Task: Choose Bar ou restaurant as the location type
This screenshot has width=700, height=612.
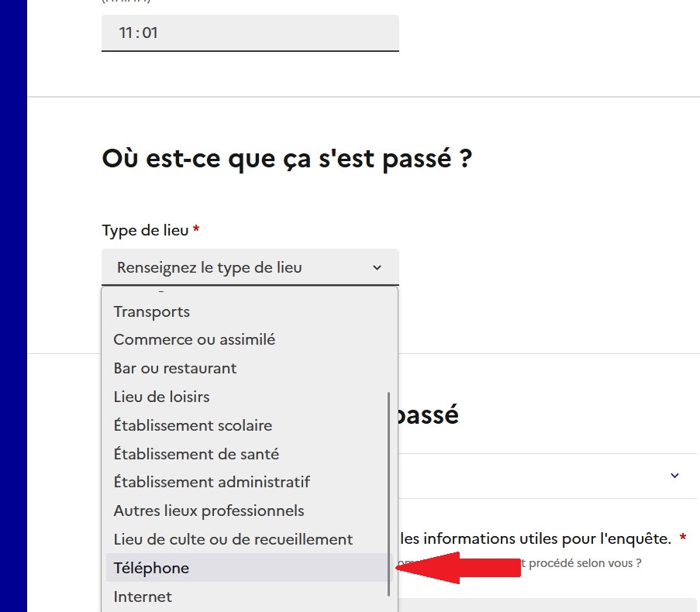Action: click(175, 368)
